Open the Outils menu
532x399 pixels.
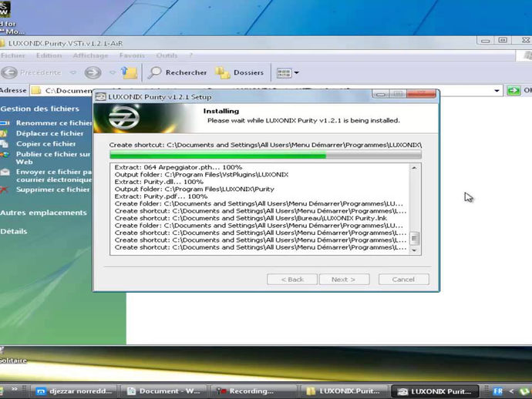[x=167, y=55]
